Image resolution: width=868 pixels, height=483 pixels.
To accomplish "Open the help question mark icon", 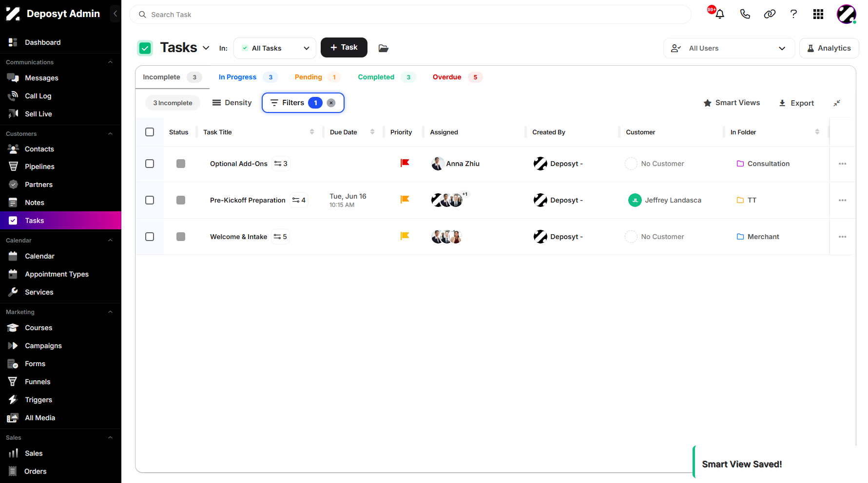I will [x=793, y=14].
